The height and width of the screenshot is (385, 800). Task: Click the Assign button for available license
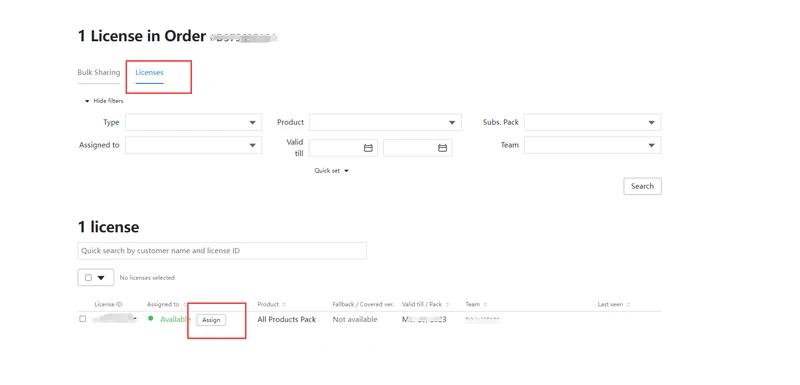tap(211, 320)
